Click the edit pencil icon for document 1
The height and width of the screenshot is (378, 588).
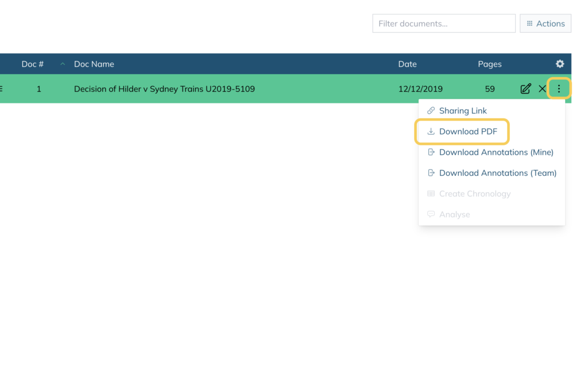tap(525, 89)
